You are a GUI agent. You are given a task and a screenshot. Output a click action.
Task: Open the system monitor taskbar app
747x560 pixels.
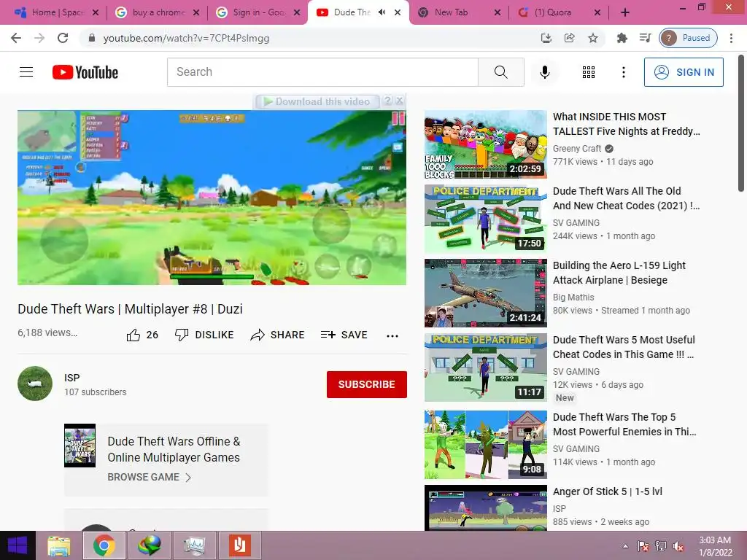coord(194,545)
